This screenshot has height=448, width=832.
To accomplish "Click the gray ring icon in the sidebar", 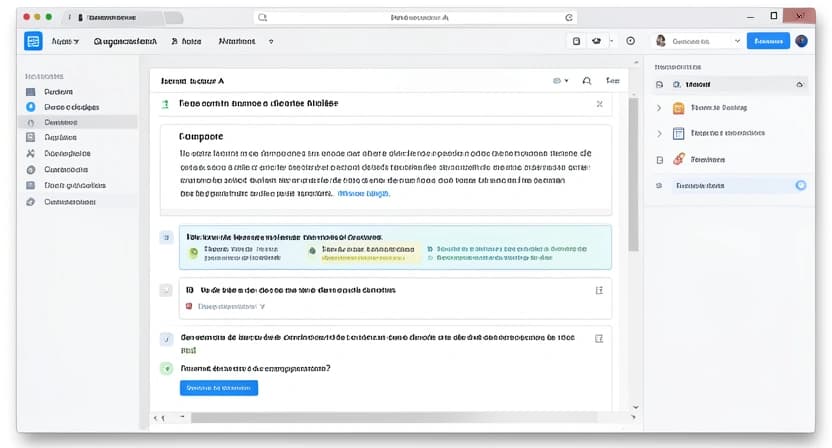I will pyautogui.click(x=31, y=170).
